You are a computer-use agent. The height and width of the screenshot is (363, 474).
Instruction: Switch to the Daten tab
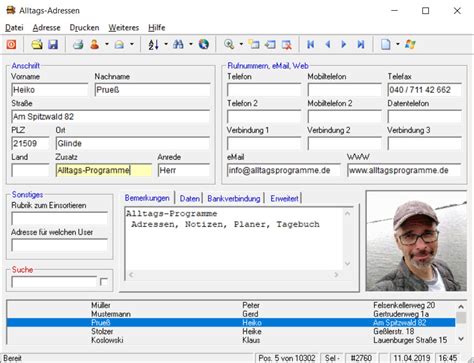(x=189, y=198)
